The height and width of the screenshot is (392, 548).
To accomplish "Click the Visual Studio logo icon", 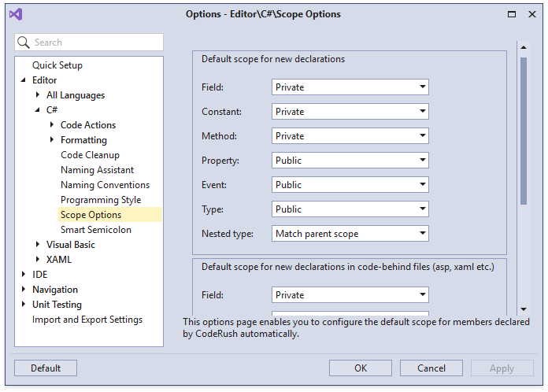I will [x=16, y=14].
